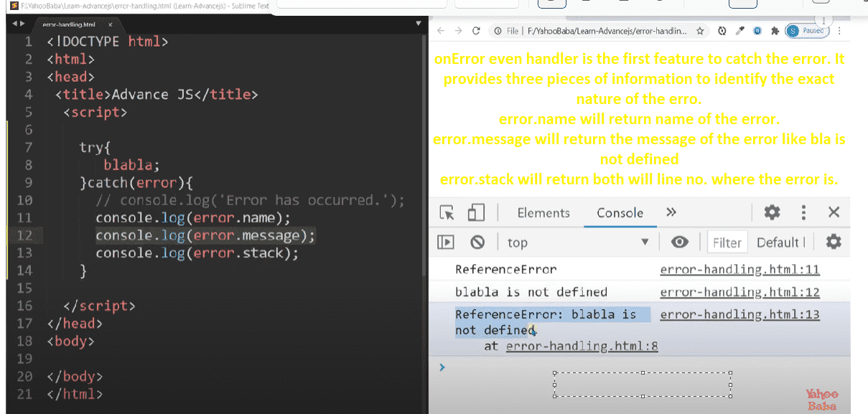Click the eyedropper extension icon
This screenshot has width=868, height=414.
pos(739,31)
